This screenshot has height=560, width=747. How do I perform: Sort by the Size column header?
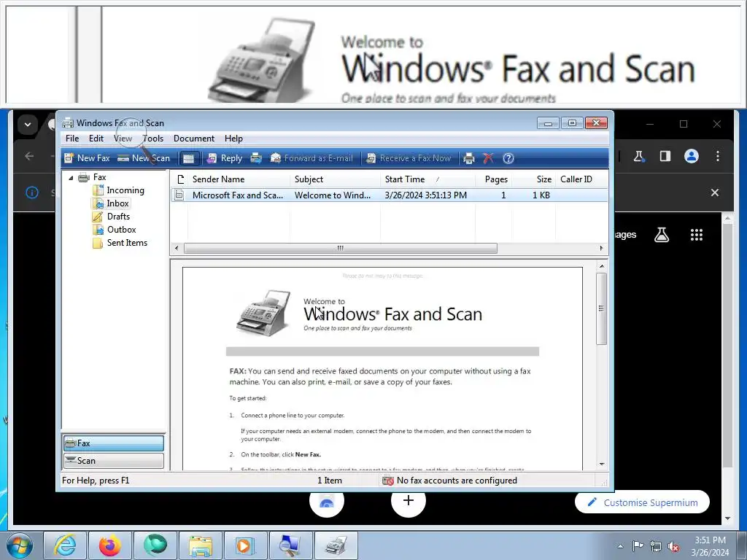[533, 179]
